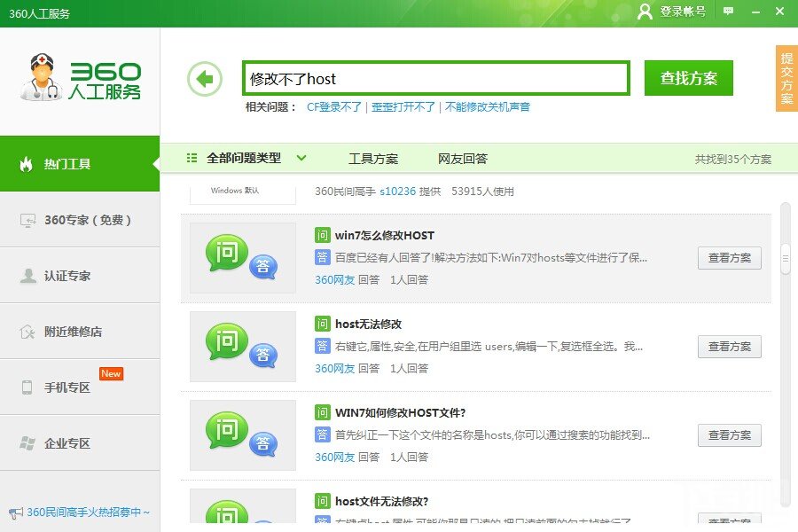This screenshot has height=532, width=798.
Task: Select the 热门工具 flame icon in sidebar
Action: click(x=25, y=164)
